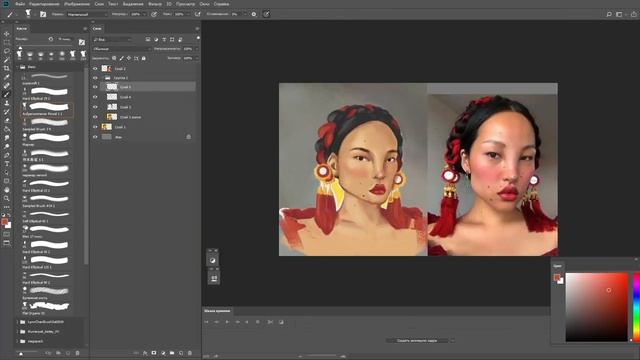The image size is (640, 360).
Task: Select the History Brush tool
Action: pos(7,111)
